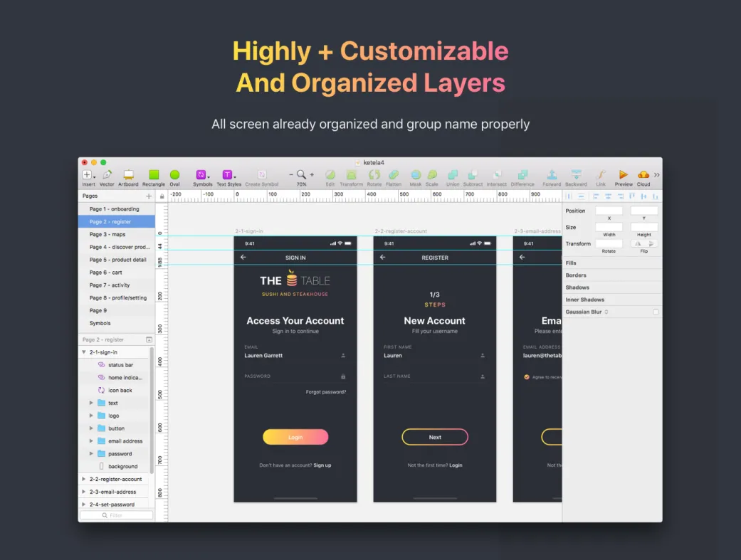
Task: Click the zoom in plus button
Action: point(312,175)
